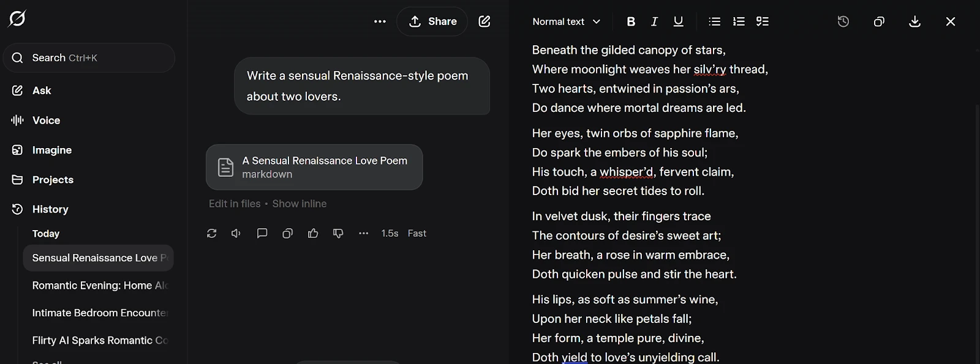Read the response aloud
The image size is (980, 364).
click(236, 233)
